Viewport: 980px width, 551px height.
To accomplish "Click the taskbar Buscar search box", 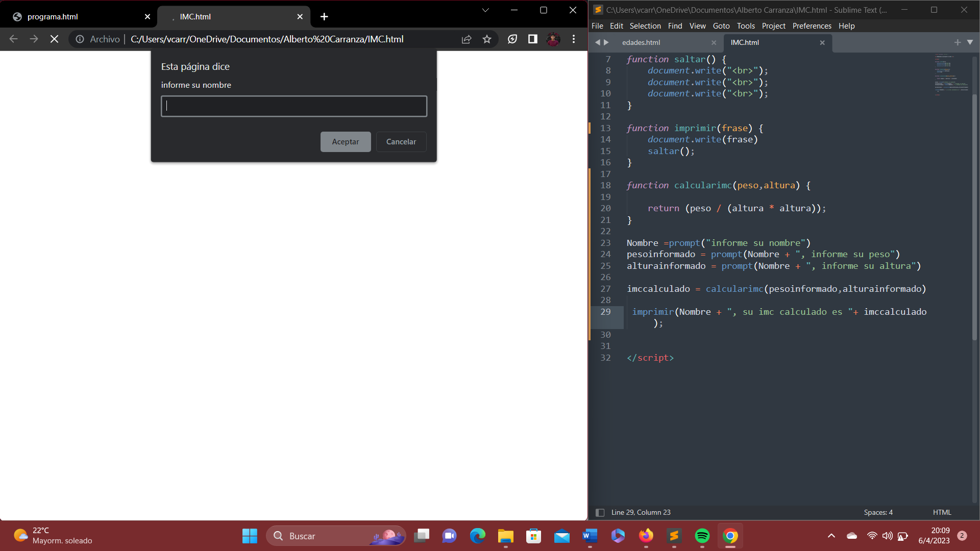I will pos(336,536).
